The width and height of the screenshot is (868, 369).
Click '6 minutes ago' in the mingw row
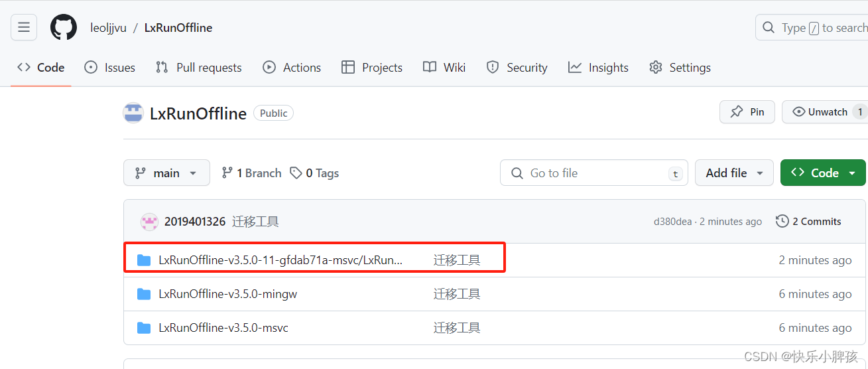815,294
